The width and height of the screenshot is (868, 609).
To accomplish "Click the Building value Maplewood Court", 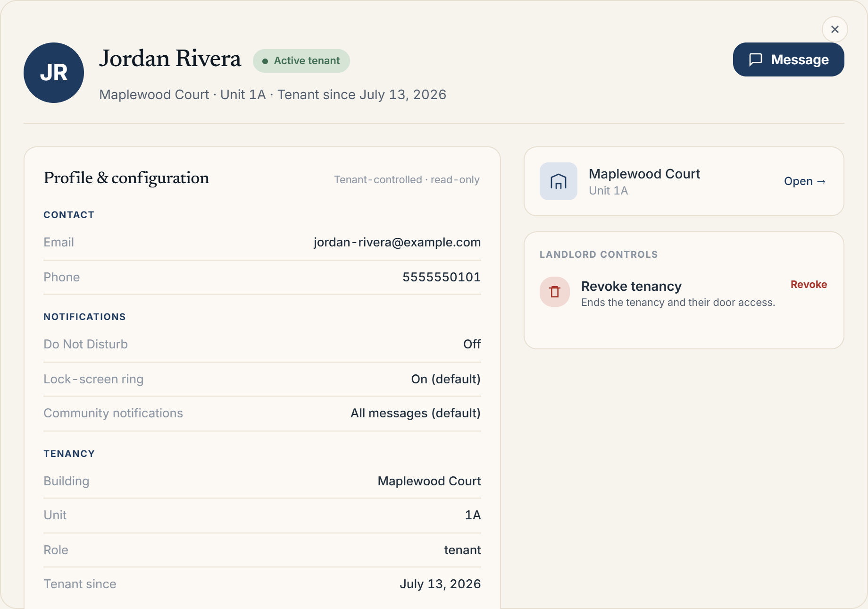I will pyautogui.click(x=429, y=481).
